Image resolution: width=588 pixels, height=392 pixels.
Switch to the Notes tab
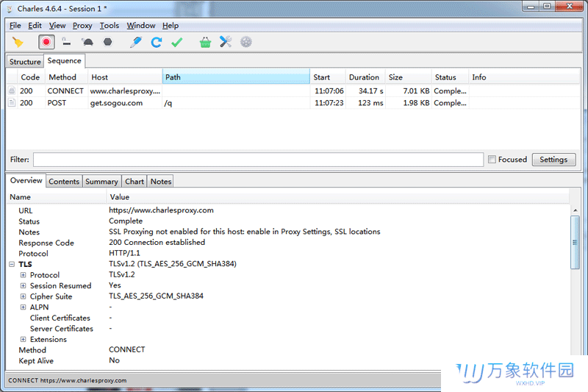(161, 182)
